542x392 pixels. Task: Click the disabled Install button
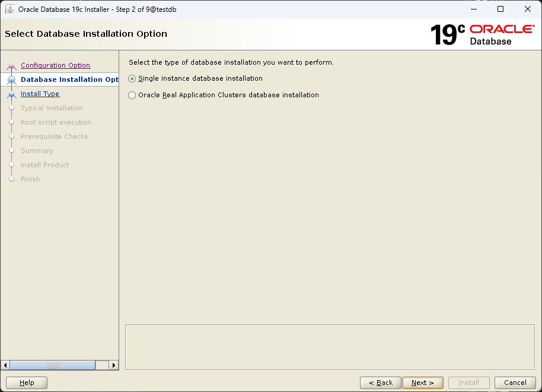point(468,383)
